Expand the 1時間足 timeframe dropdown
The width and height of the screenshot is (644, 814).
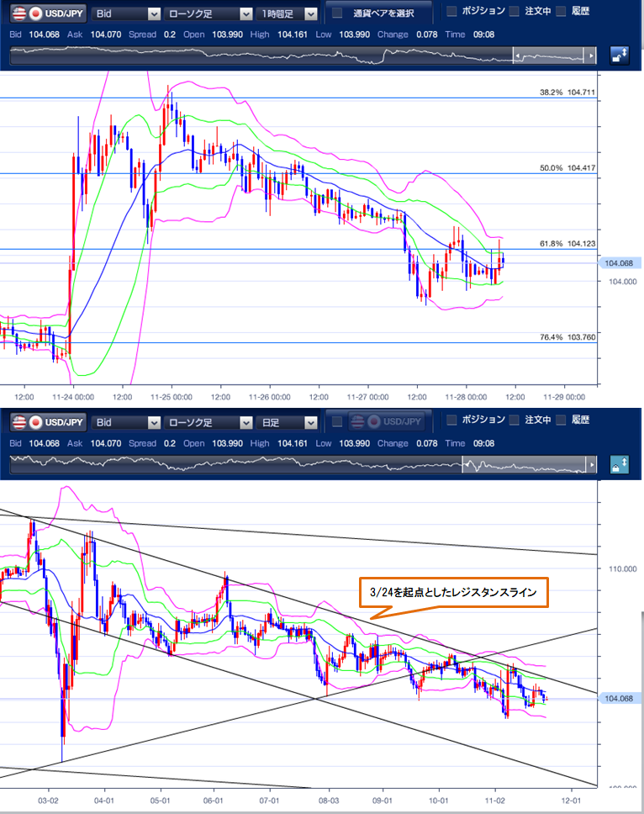288,13
